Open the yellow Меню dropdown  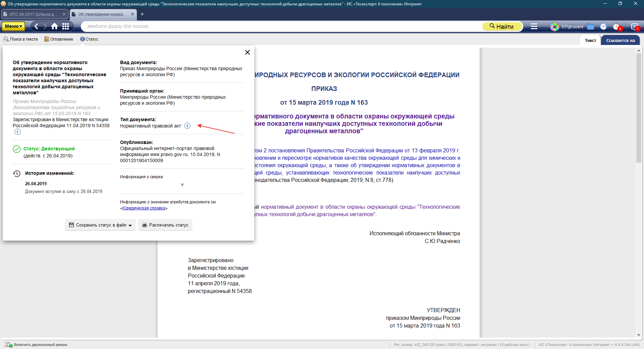[13, 26]
